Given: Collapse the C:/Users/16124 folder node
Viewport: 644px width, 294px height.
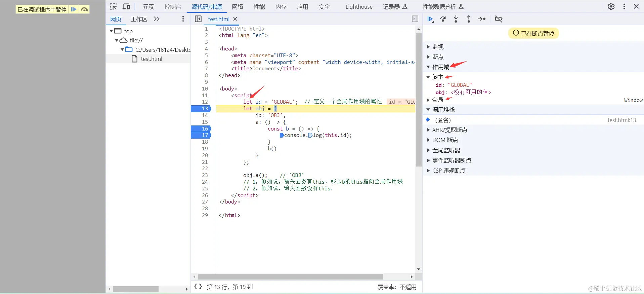Looking at the screenshot, I should coord(122,49).
